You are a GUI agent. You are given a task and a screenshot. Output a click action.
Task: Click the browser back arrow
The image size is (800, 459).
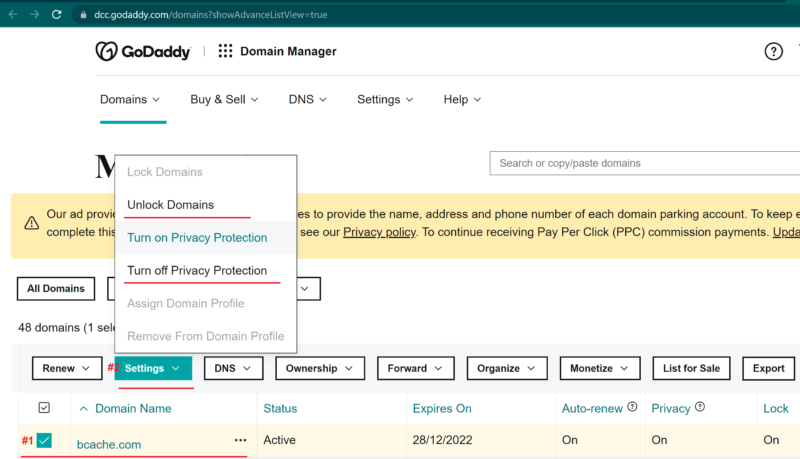pyautogui.click(x=13, y=14)
